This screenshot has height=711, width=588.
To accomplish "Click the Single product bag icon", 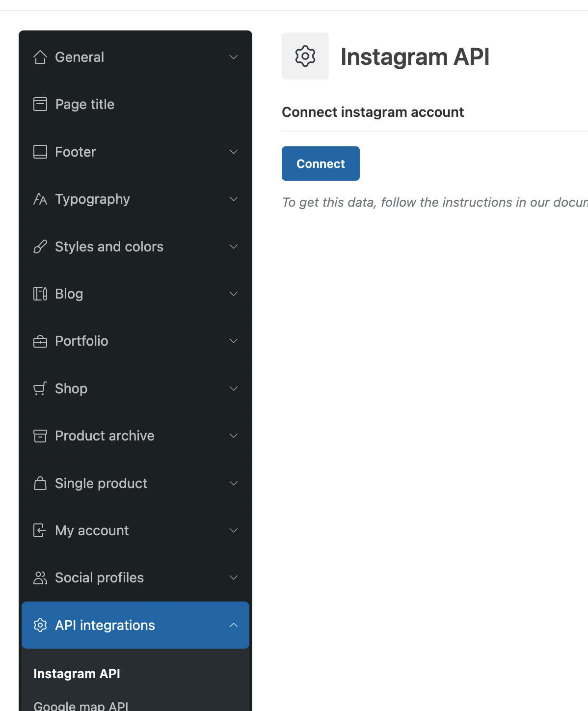I will click(40, 483).
